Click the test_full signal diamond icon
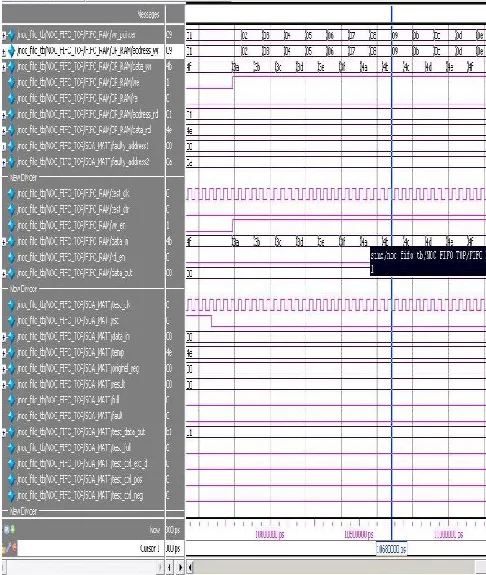Screen dimensions: 486x575 tap(11, 448)
